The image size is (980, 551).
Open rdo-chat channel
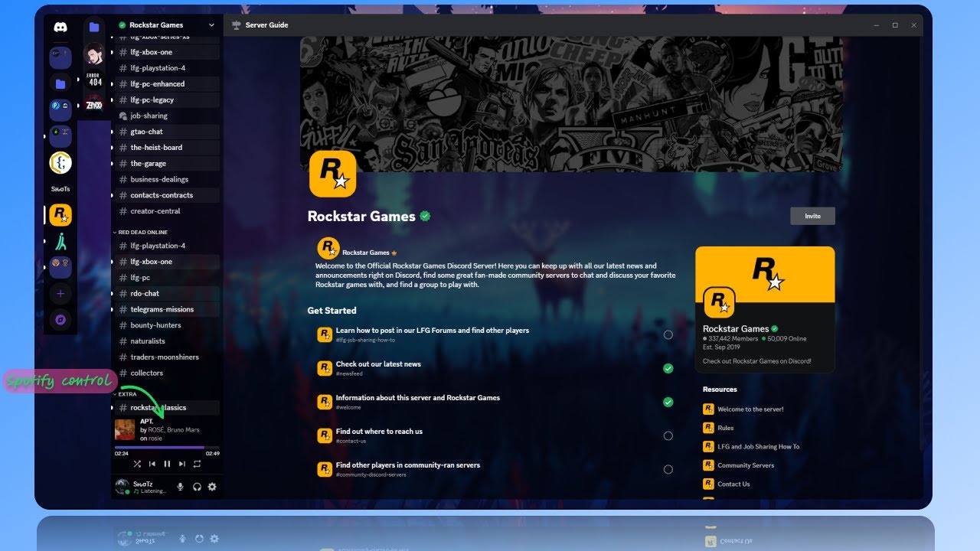tap(167, 293)
